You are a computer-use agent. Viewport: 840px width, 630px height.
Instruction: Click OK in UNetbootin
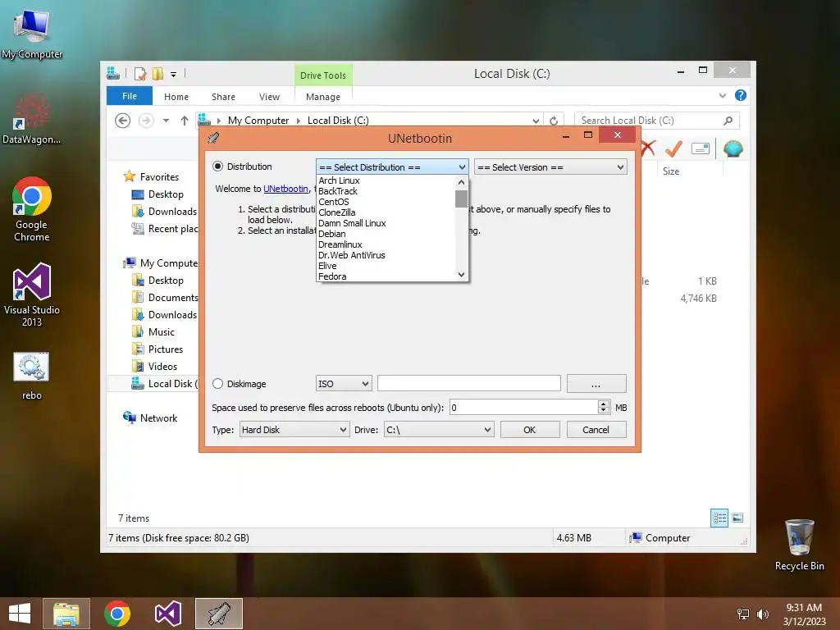click(530, 430)
